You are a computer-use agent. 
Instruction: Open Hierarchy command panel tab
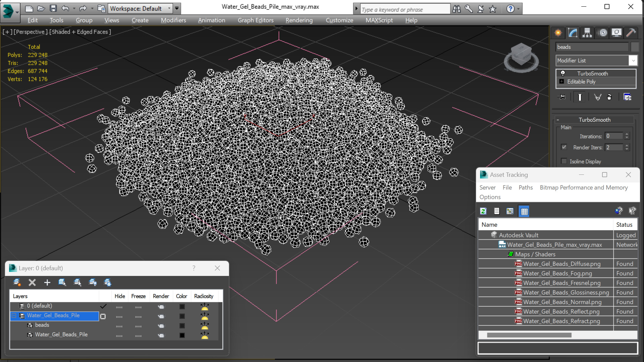[587, 33]
